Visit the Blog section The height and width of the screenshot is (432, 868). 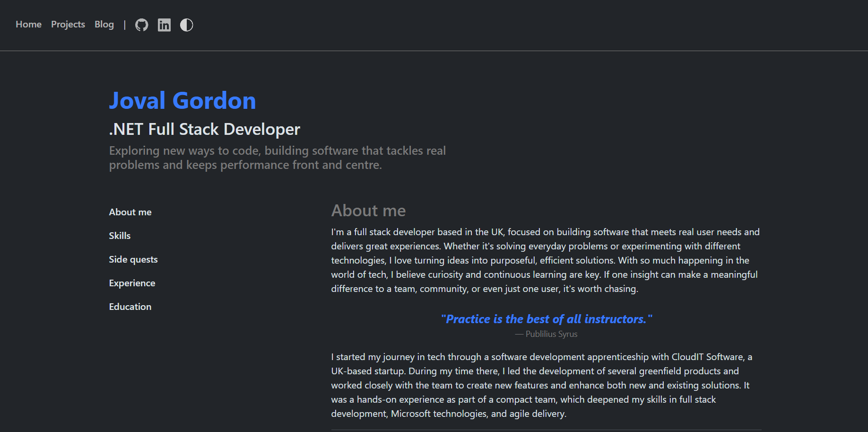pos(104,24)
